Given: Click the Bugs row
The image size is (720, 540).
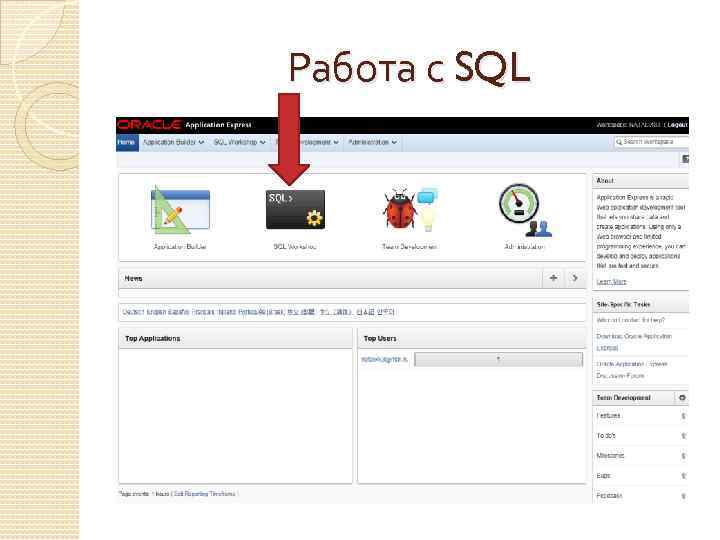Looking at the screenshot, I should pyautogui.click(x=641, y=476).
